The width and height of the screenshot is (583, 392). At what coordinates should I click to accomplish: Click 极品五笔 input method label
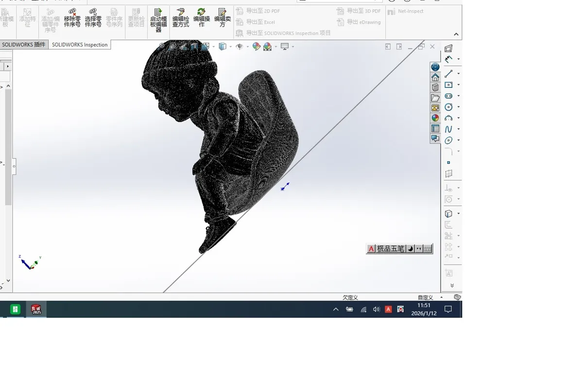point(391,249)
